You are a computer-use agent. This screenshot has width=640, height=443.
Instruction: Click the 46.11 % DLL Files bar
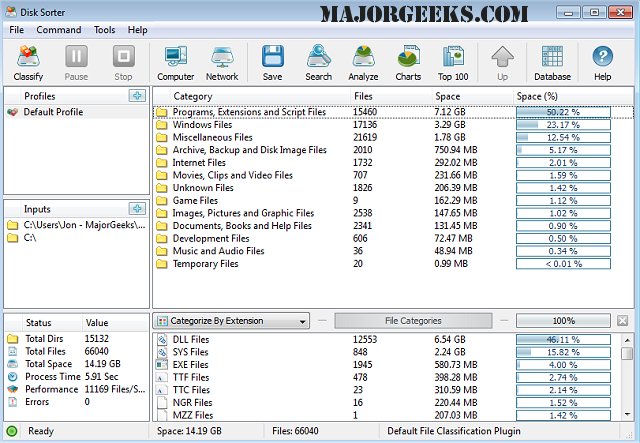(563, 339)
